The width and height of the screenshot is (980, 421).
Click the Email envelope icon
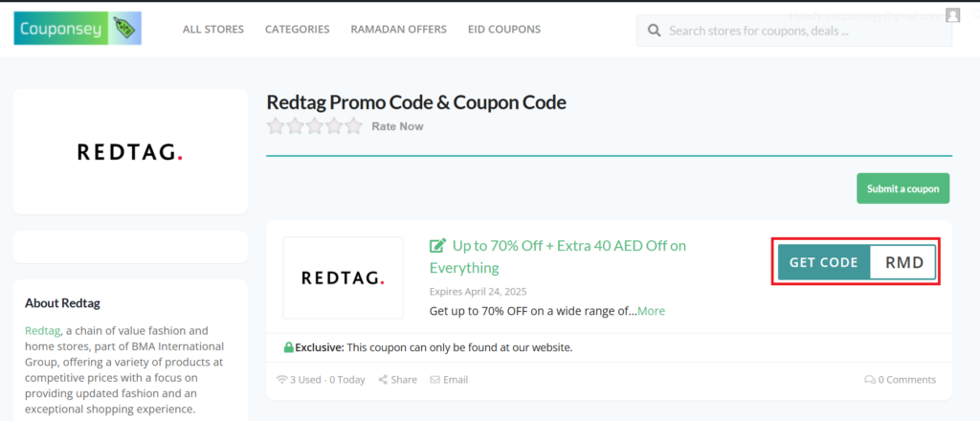coord(434,380)
